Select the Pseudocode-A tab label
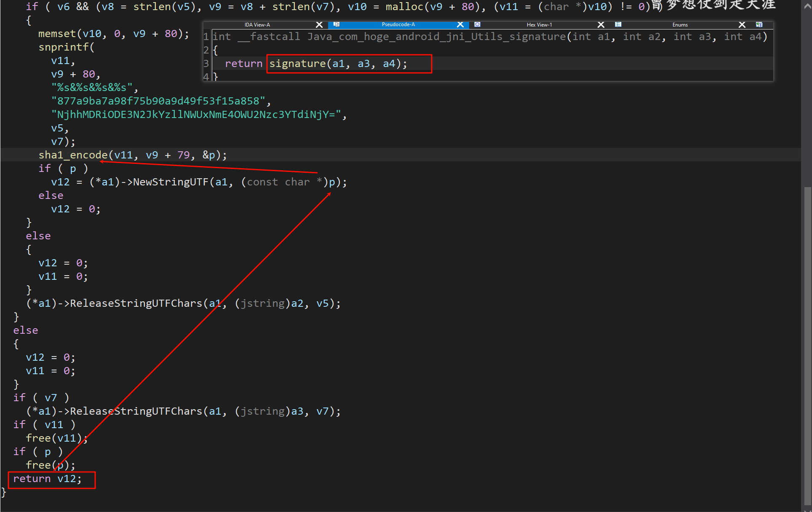Screen dimensions: 812x512 (398, 25)
